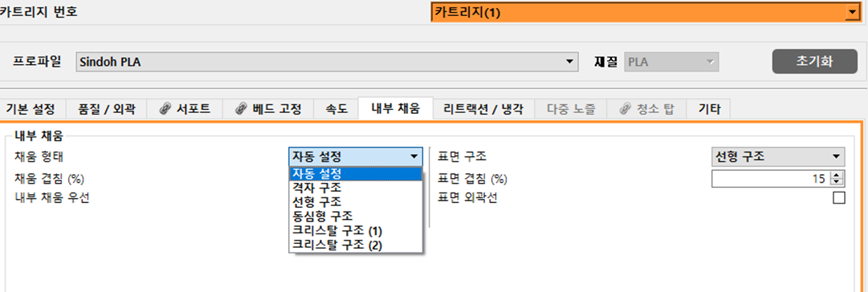The image size is (868, 292).
Task: Open the 청소 탑 tab
Action: click(646, 109)
